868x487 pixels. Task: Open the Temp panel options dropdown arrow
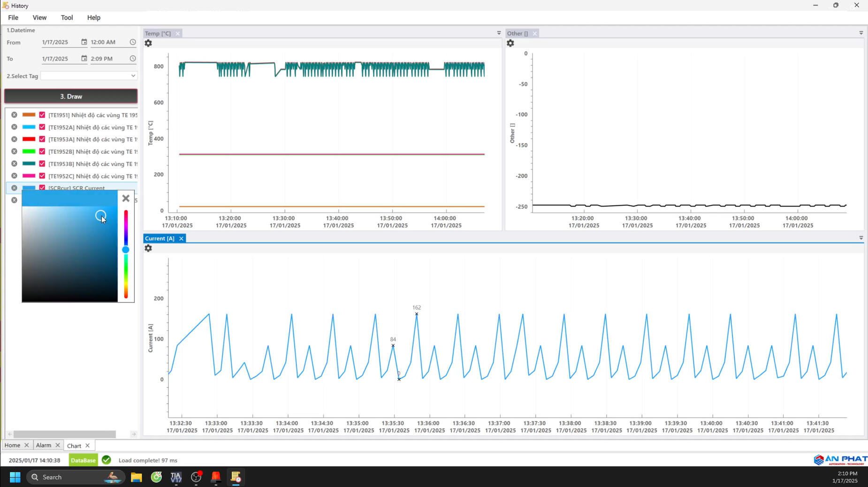(x=499, y=33)
